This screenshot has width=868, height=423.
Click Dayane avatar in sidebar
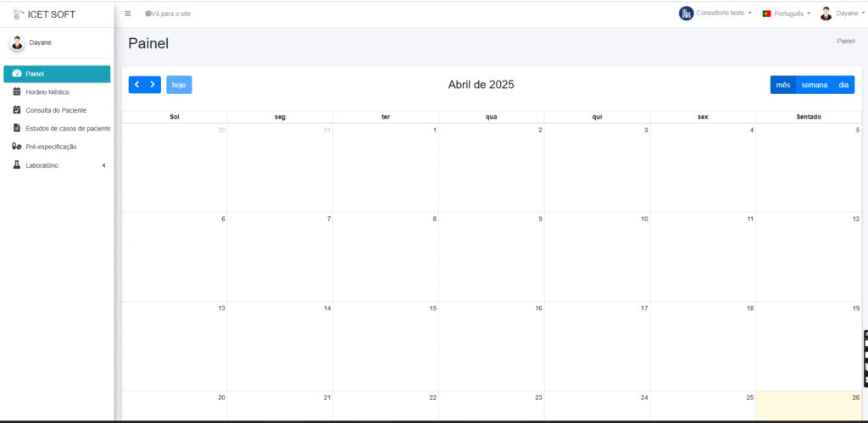[x=17, y=43]
